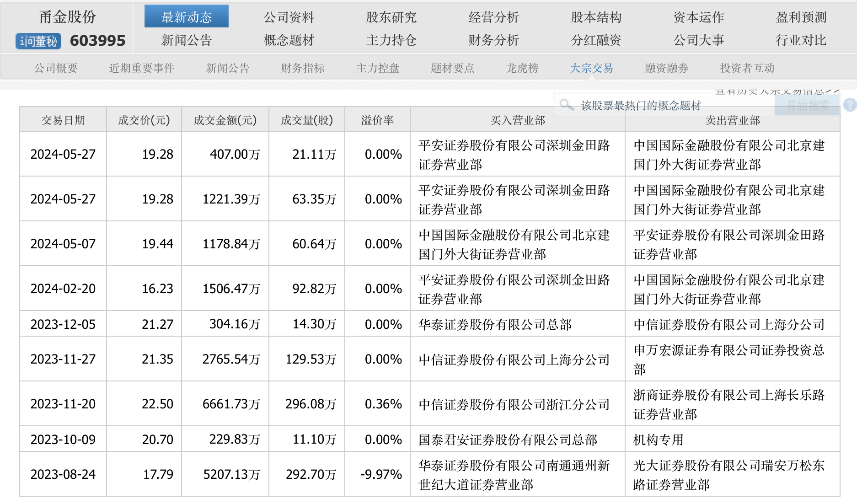Click the 开始搜索 button
857x504 pixels.
pyautogui.click(x=808, y=106)
